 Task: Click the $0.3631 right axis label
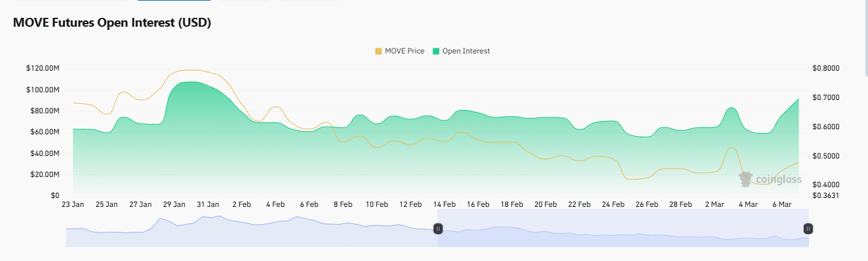[x=825, y=195]
